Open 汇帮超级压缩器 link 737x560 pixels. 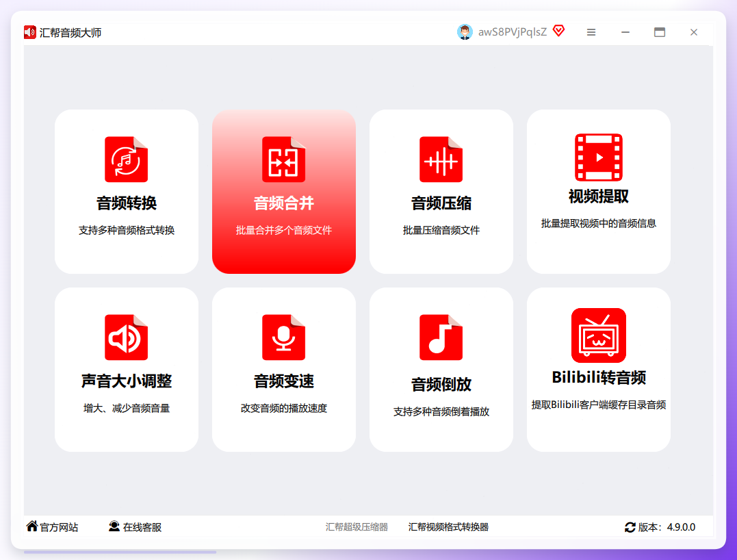click(x=357, y=527)
